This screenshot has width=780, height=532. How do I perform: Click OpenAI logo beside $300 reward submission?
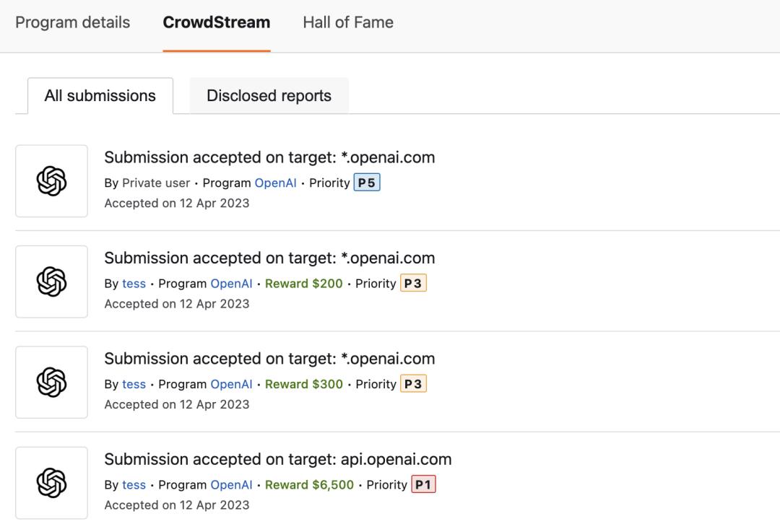(51, 382)
